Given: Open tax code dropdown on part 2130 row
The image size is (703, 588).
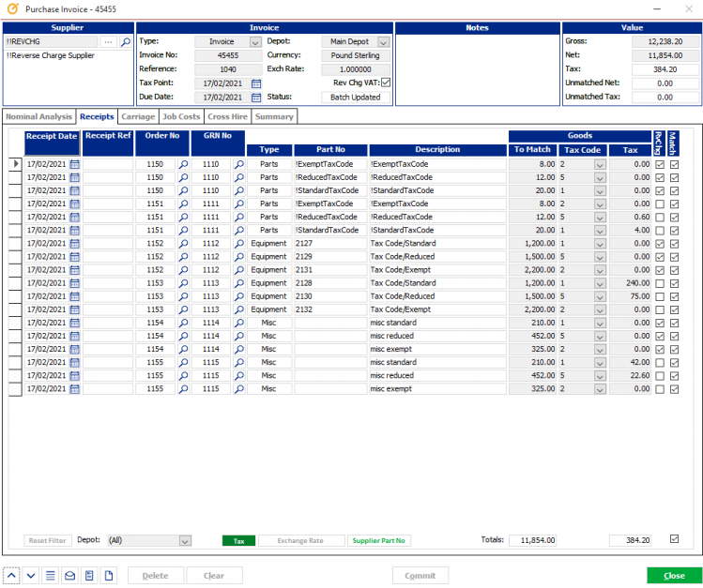Looking at the screenshot, I should tap(600, 297).
